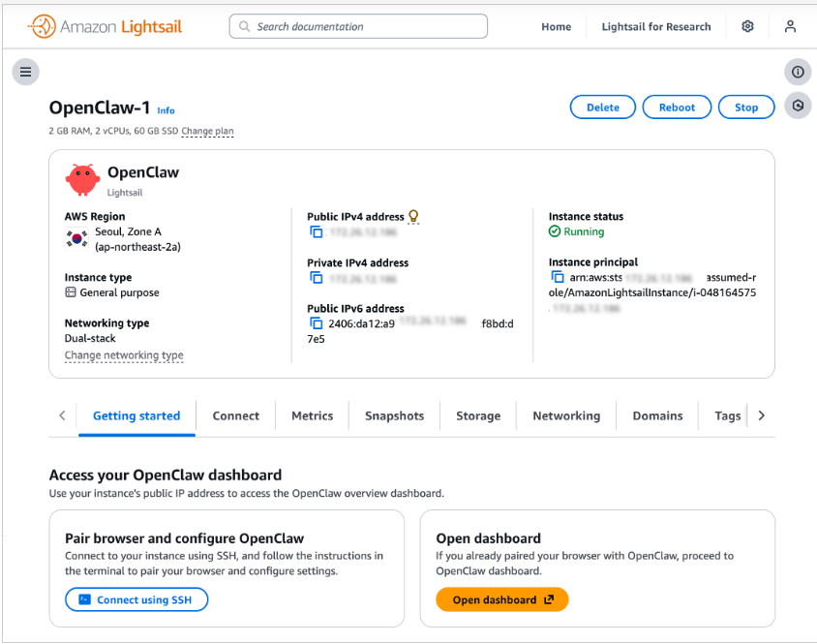This screenshot has width=817, height=644.
Task: Click the Reboot button
Action: [677, 107]
